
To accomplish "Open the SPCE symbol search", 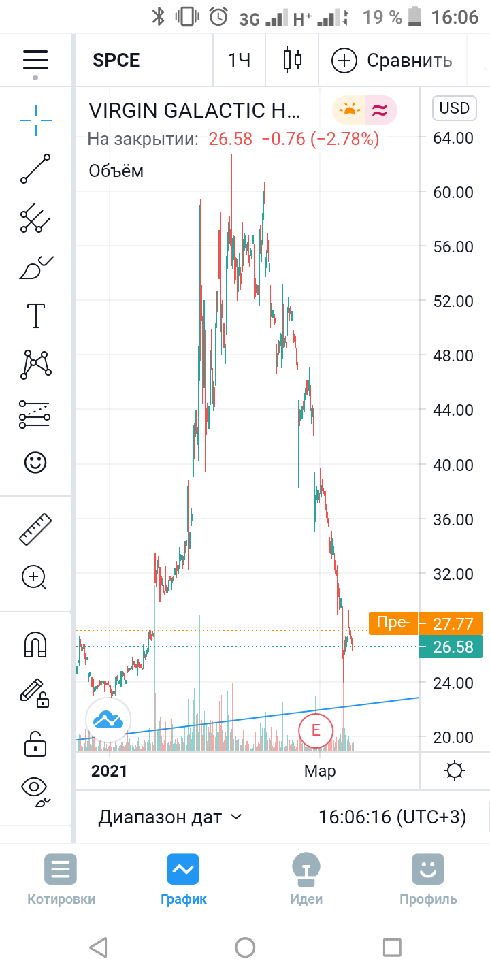I will [x=116, y=61].
